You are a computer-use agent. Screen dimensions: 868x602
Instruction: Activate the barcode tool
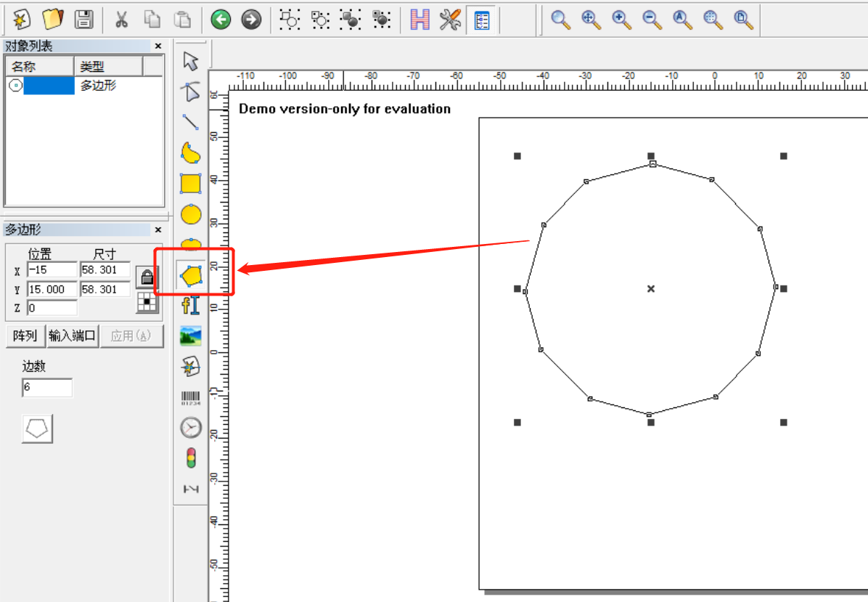pyautogui.click(x=190, y=398)
